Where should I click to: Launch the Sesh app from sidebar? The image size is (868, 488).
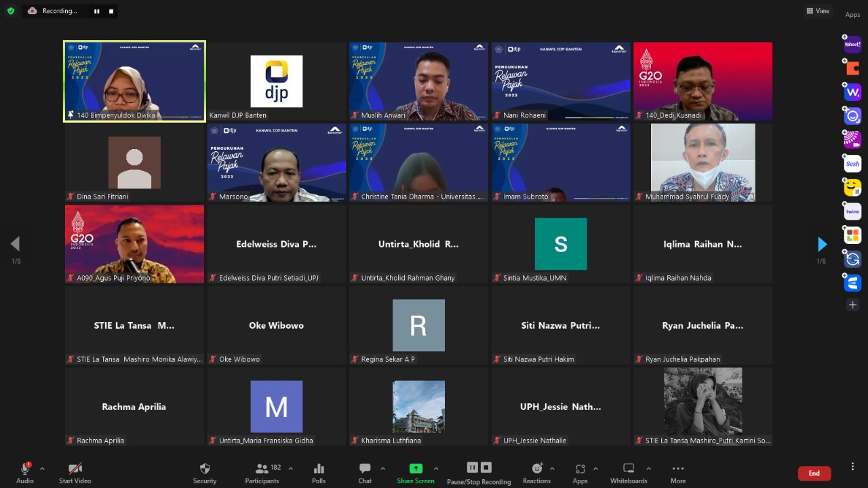[852, 164]
